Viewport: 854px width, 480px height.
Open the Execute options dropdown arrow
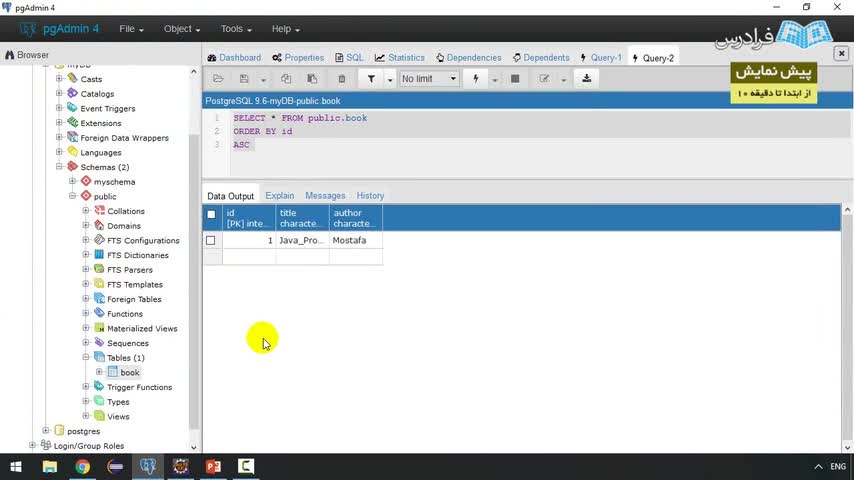coord(495,80)
